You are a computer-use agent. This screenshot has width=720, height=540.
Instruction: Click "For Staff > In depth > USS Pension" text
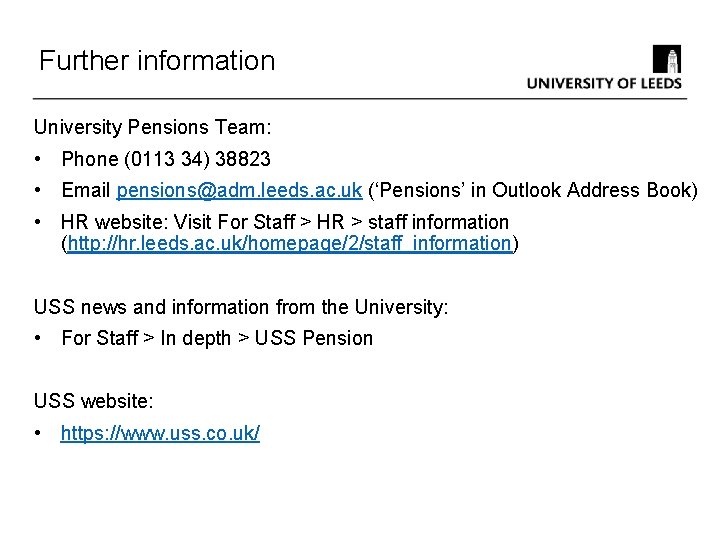pyautogui.click(x=217, y=338)
